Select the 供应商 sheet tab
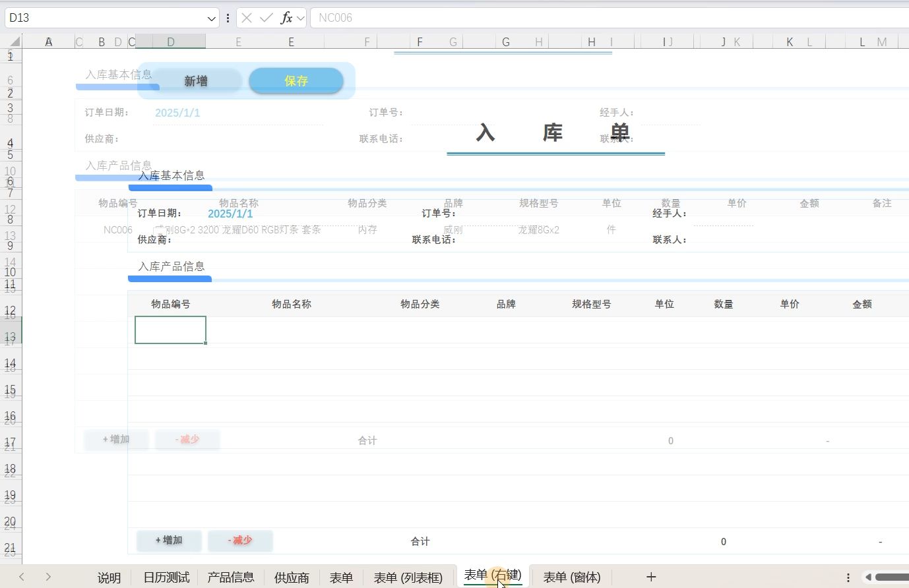Screen dimensions: 909x588 point(292,577)
